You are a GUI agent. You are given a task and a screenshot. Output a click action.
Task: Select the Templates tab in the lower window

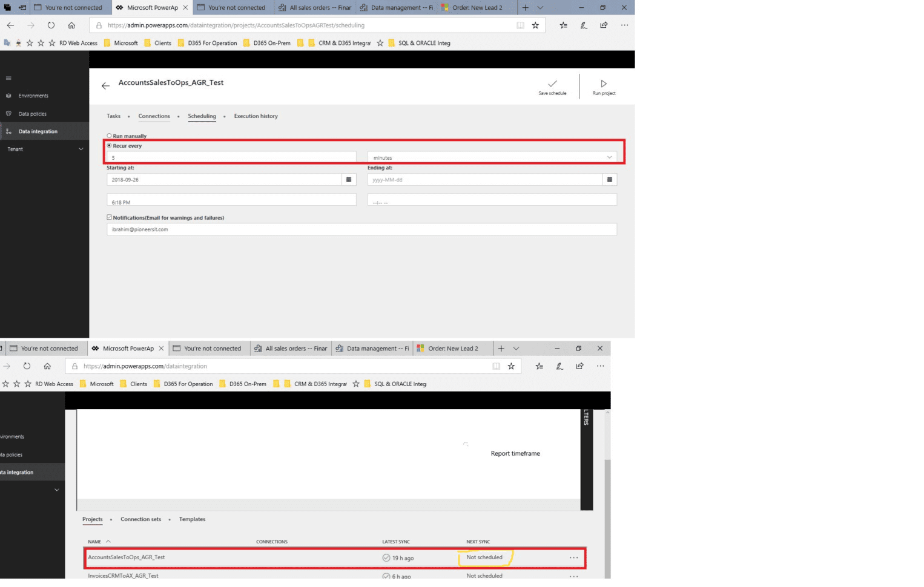(x=192, y=519)
